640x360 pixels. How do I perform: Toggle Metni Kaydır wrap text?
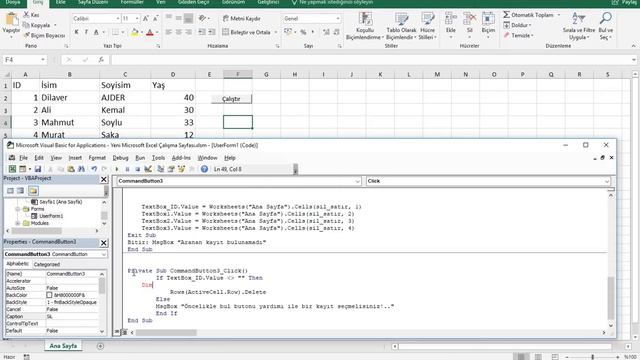[242, 18]
